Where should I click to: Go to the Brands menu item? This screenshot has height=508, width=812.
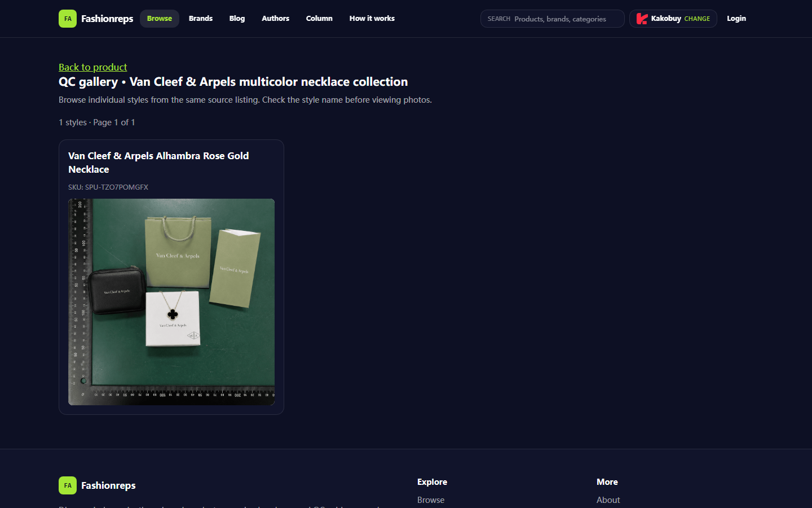[201, 19]
